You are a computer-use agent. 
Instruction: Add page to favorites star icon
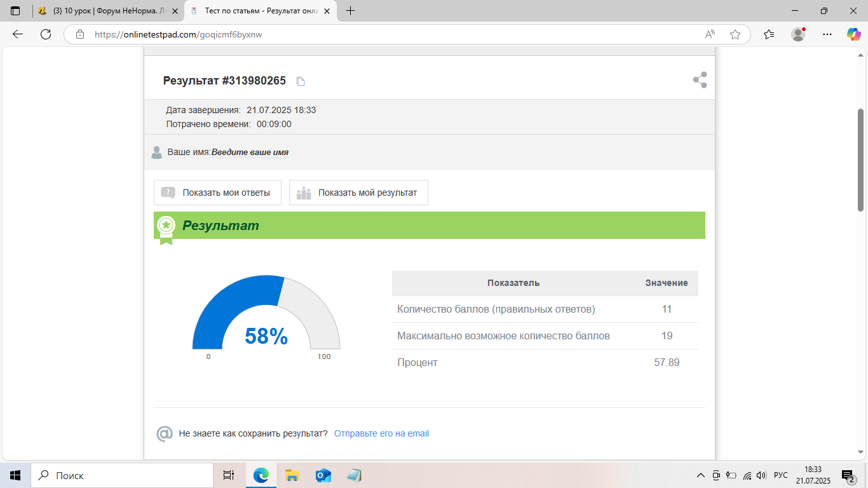(x=735, y=34)
